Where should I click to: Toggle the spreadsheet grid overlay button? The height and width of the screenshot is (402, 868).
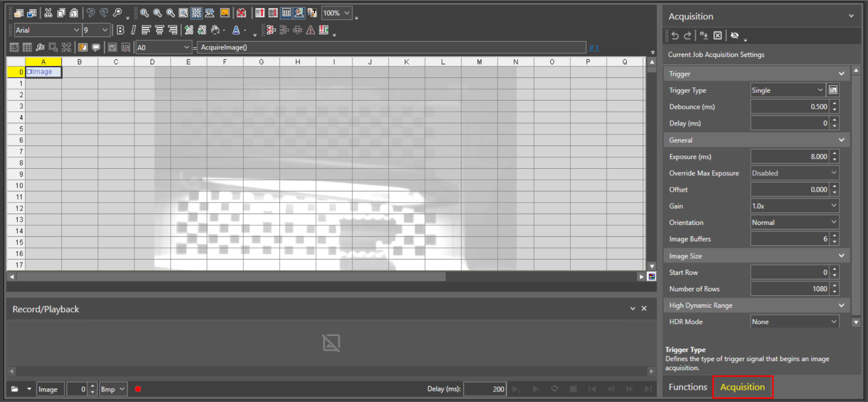click(286, 13)
